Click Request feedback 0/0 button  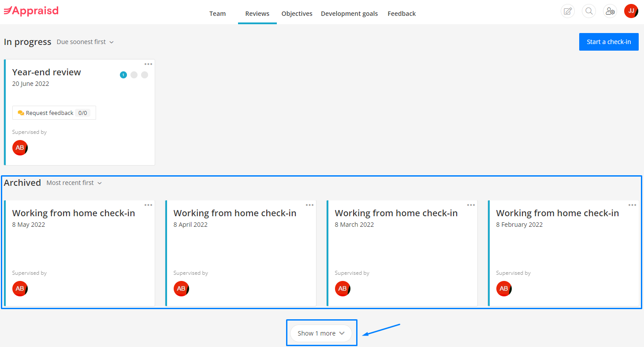(x=54, y=113)
